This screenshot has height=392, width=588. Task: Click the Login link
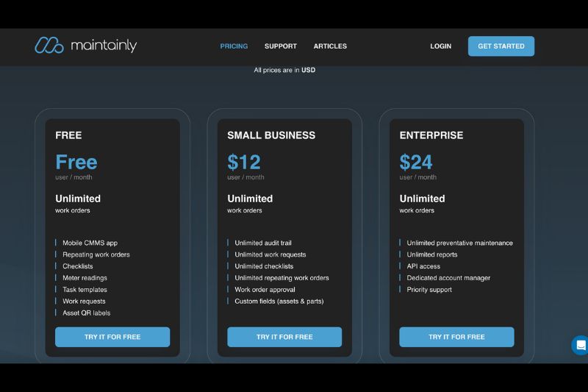coord(440,46)
